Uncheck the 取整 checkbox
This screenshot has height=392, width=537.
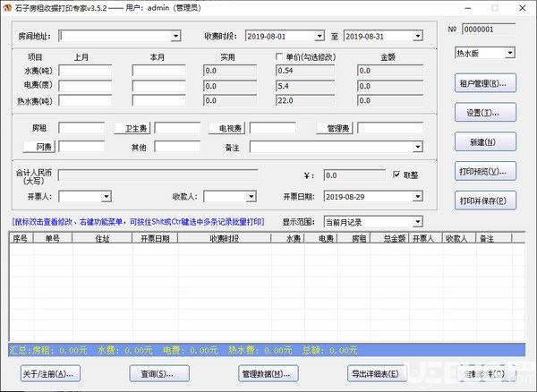396,175
